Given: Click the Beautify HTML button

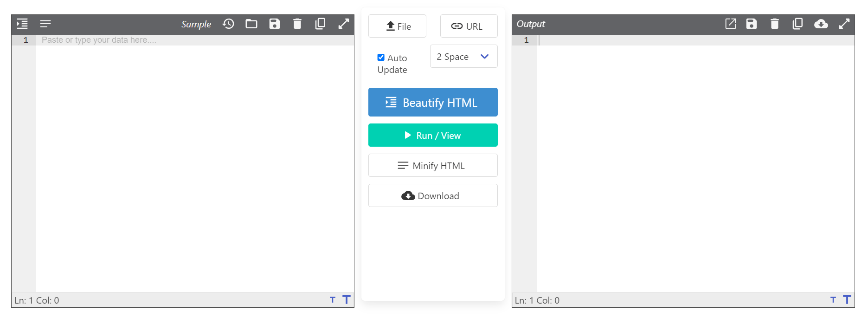Looking at the screenshot, I should click(433, 102).
